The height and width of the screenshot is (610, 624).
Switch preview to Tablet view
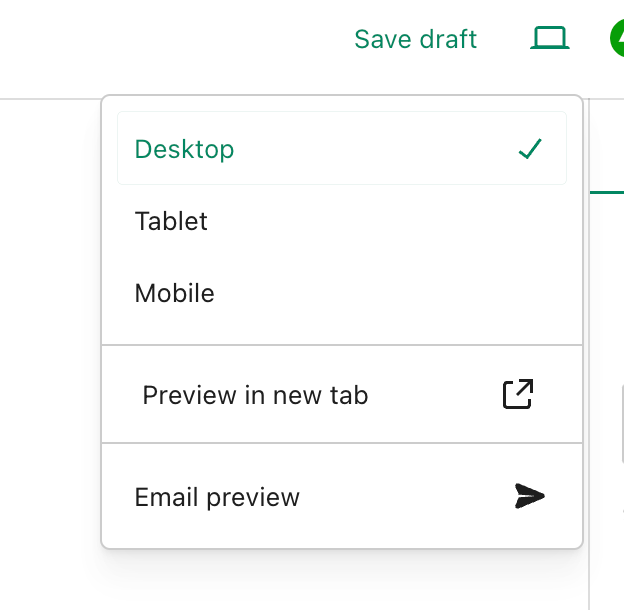click(341, 221)
